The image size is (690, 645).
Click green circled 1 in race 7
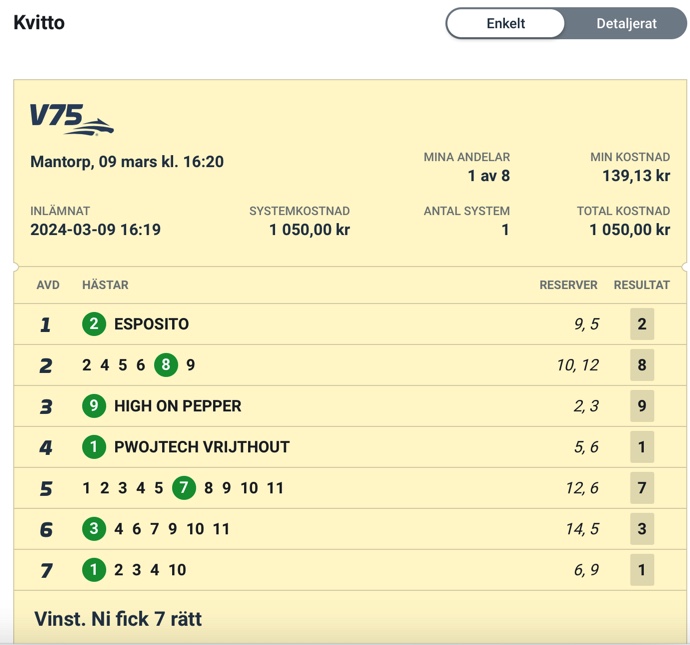(94, 570)
